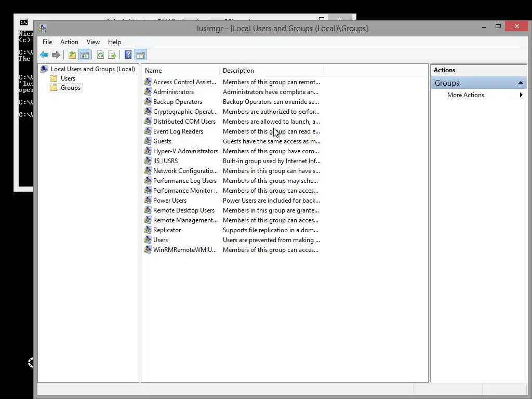Close the lusrmgr window

click(x=516, y=26)
